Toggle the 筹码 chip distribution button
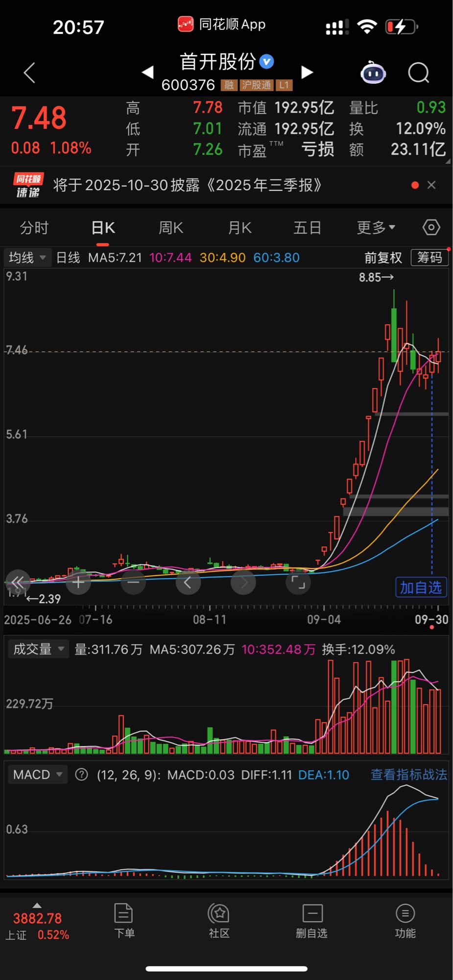This screenshot has width=453, height=980. pos(429,258)
